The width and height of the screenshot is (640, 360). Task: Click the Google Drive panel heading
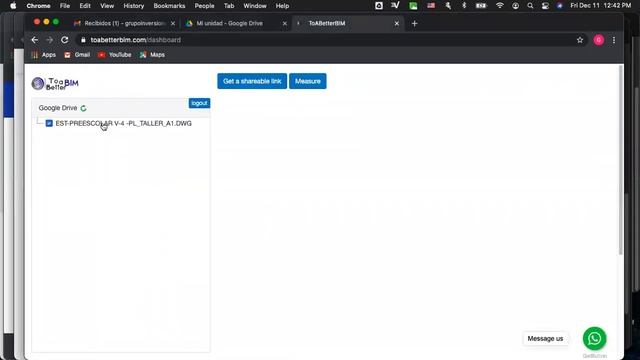click(58, 108)
